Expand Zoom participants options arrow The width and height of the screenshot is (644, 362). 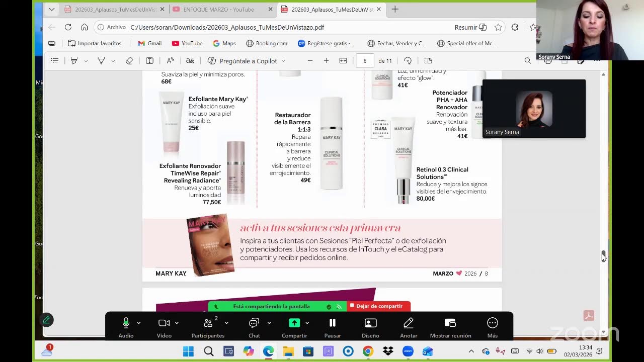coord(226,323)
